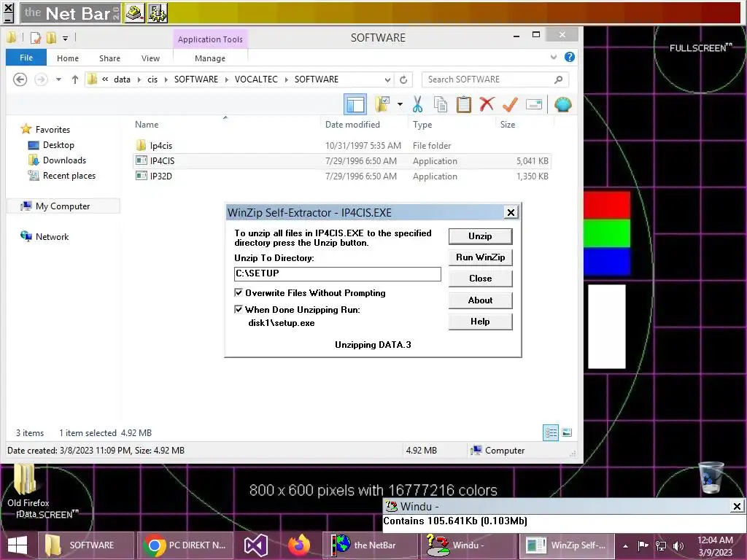Click the Paste clipboard icon

click(x=463, y=104)
